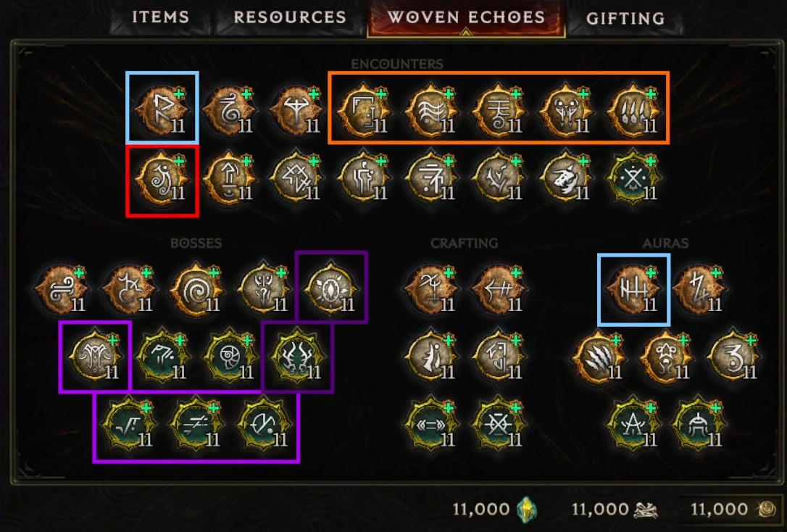Select the blue-boxed tally marks Auras echo
The image size is (787, 532).
pyautogui.click(x=633, y=288)
